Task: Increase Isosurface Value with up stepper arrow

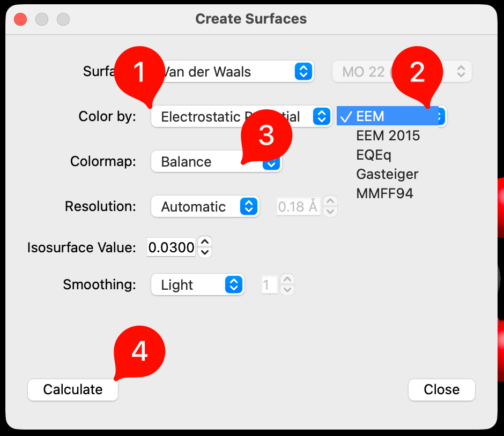Action: [x=205, y=242]
